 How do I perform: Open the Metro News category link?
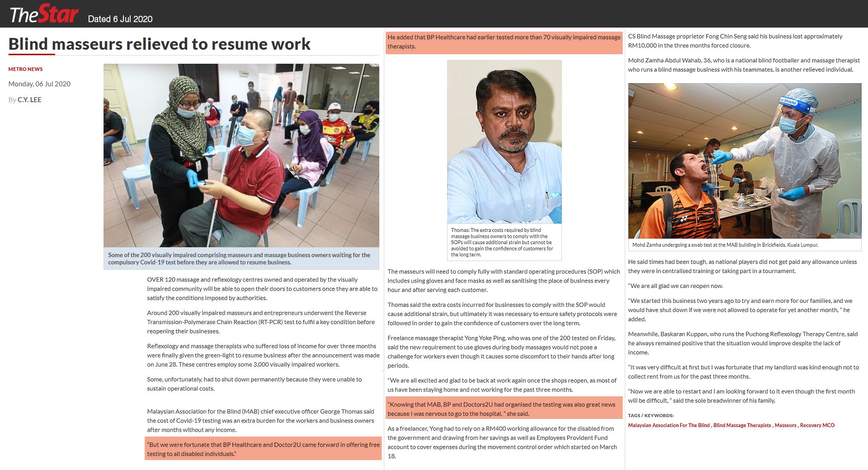pos(25,69)
